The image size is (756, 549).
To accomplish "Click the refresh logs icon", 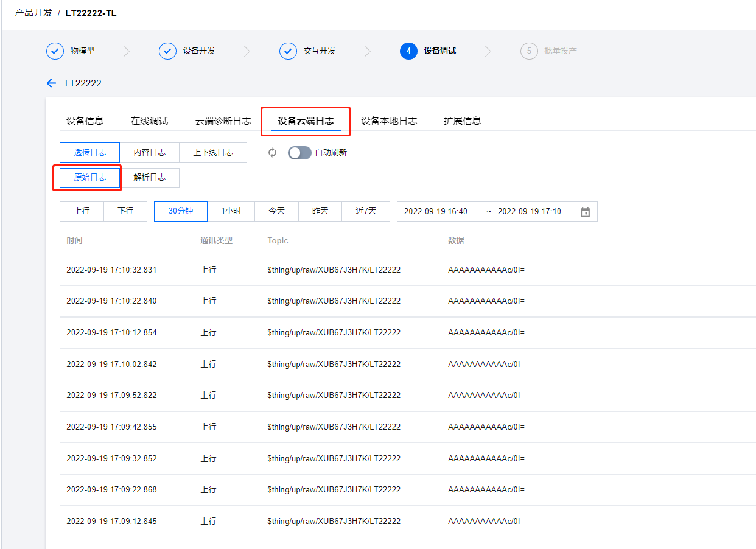I will (273, 153).
